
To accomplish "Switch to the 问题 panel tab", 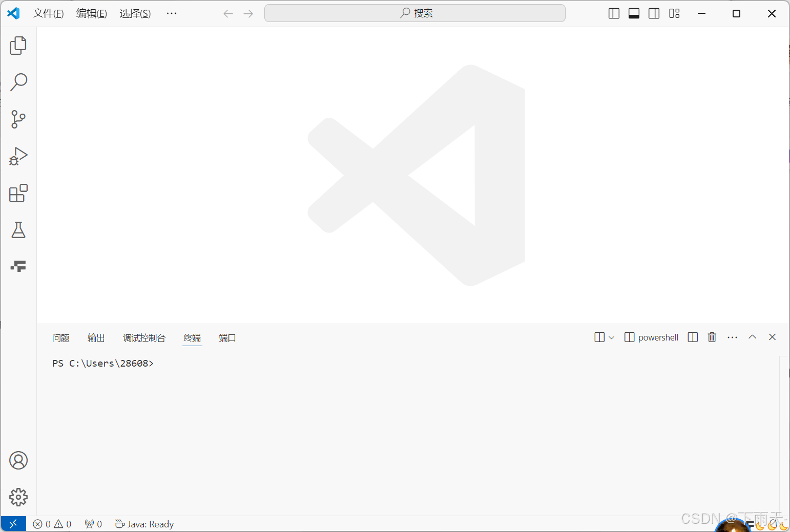I will [x=61, y=338].
